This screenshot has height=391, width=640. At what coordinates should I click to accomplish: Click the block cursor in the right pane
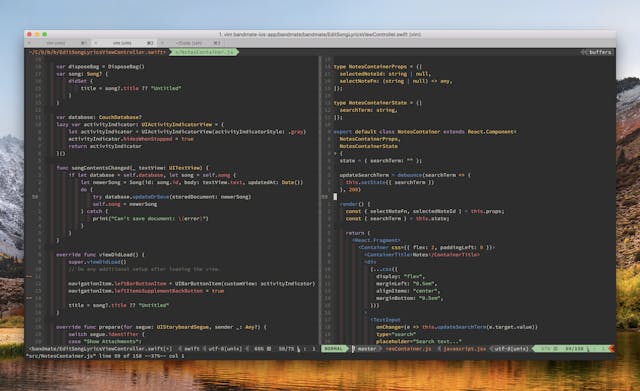click(335, 197)
